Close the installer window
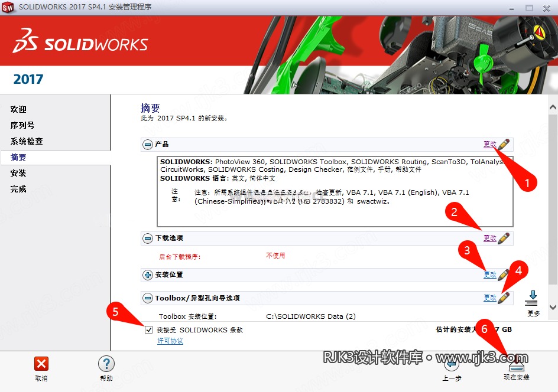The width and height of the screenshot is (558, 392). [x=547, y=8]
